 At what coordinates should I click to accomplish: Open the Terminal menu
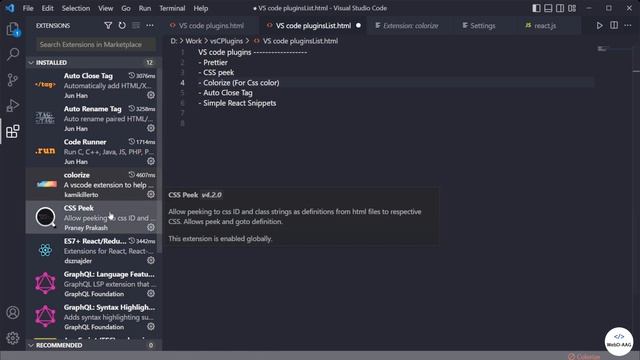click(x=172, y=8)
